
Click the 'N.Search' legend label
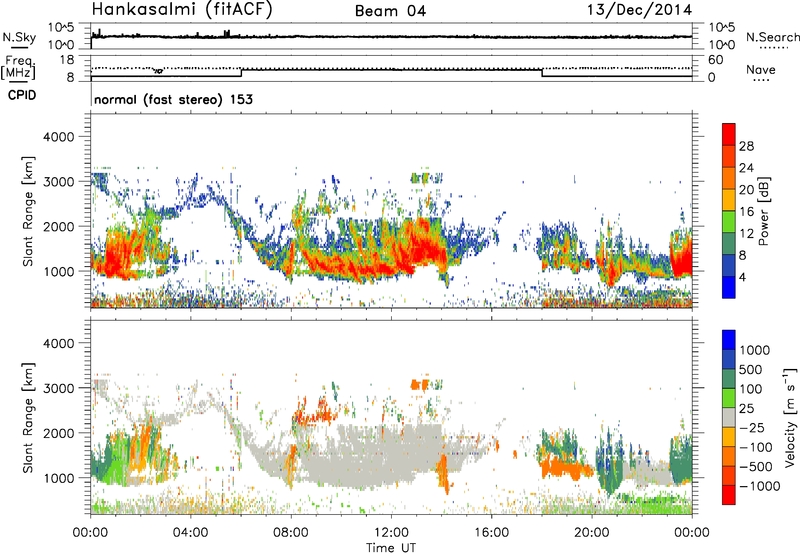[772, 37]
